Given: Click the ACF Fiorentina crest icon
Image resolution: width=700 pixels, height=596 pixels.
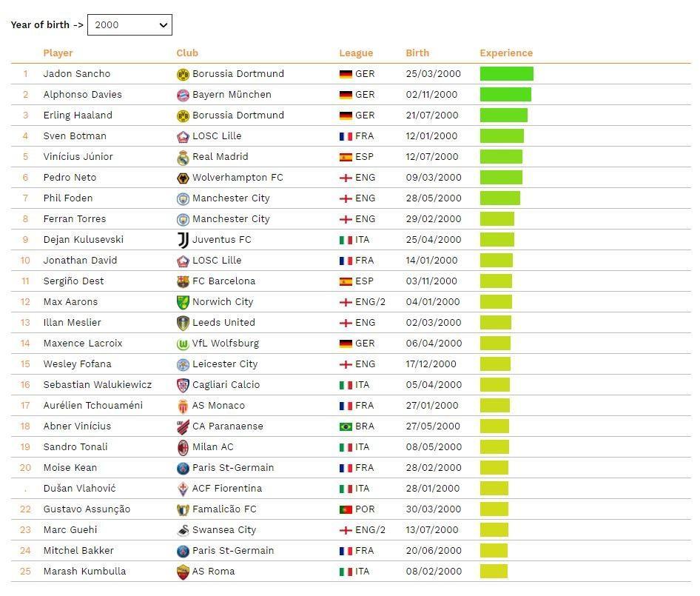Looking at the screenshot, I should click(183, 489).
